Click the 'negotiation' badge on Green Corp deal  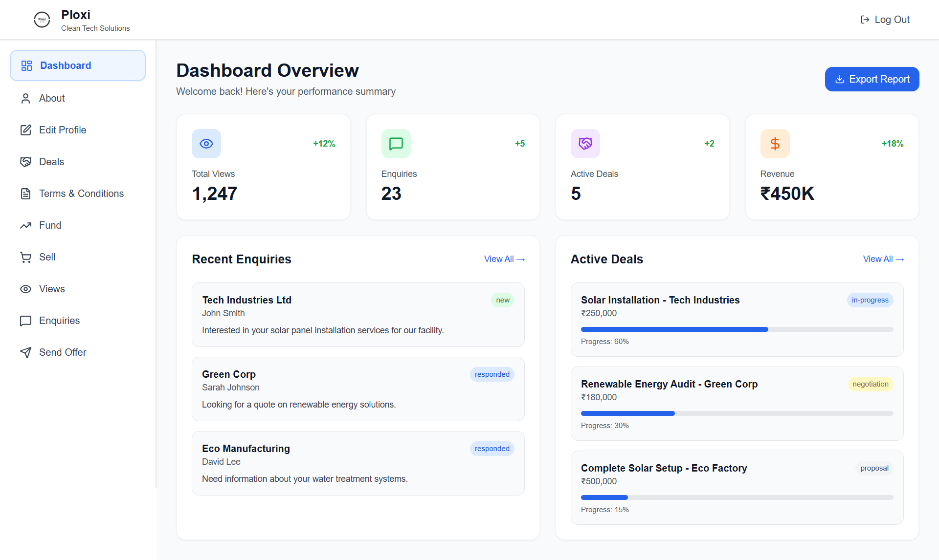pos(870,384)
